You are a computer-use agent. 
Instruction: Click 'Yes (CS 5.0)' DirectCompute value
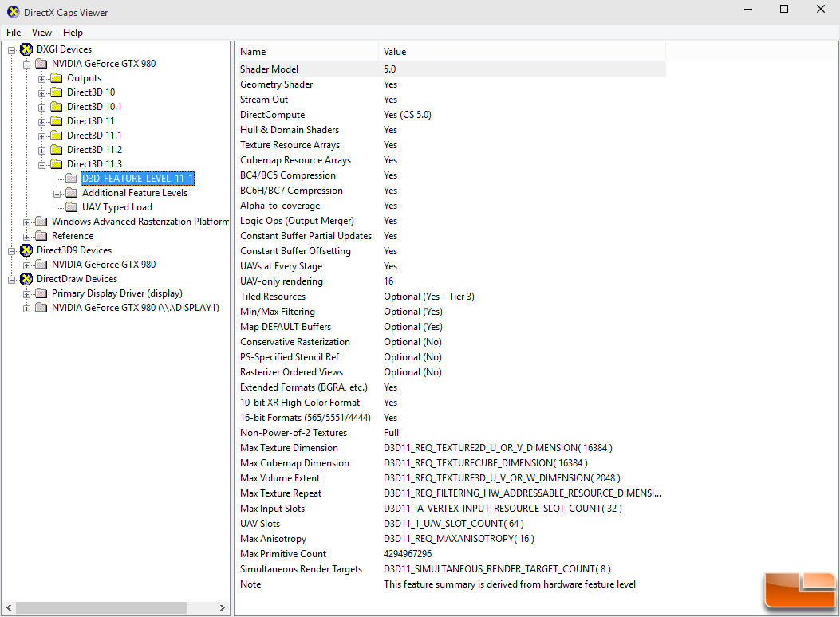coord(408,115)
